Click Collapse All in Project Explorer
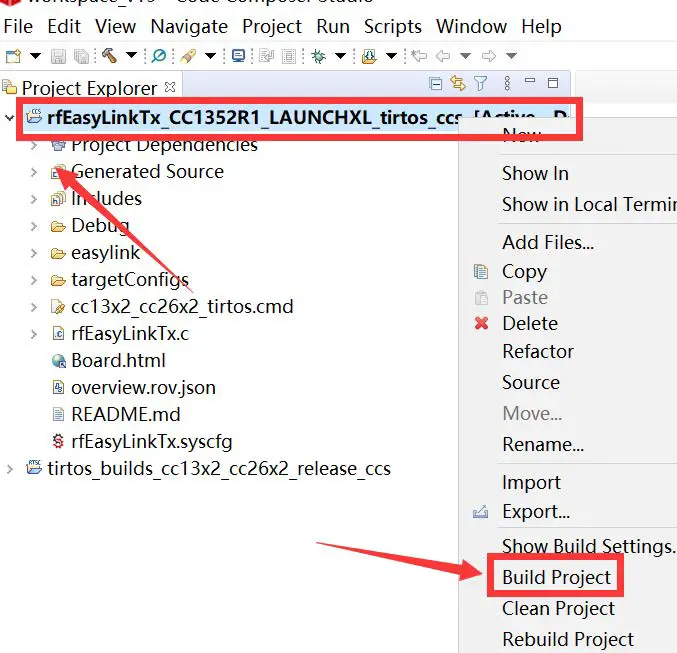 click(436, 83)
